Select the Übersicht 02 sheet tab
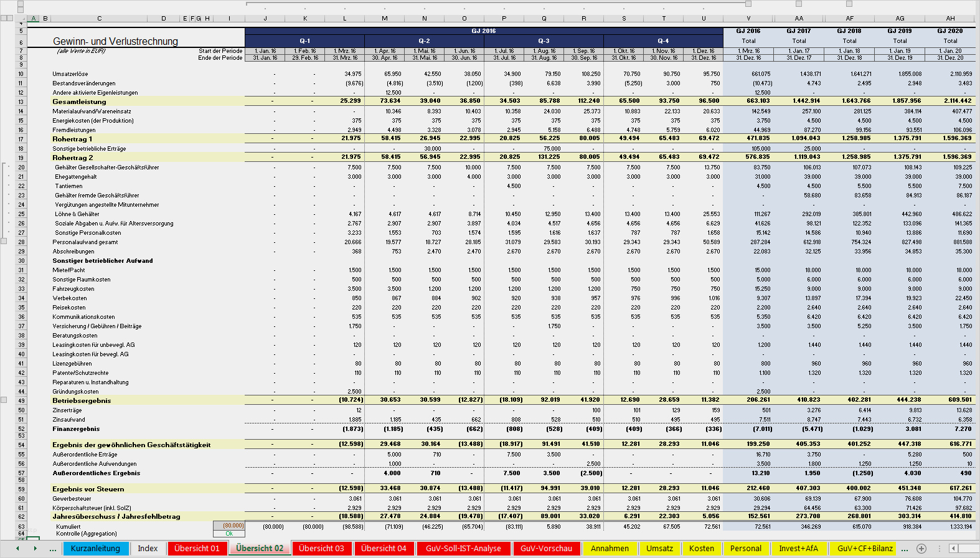The image size is (980, 558). pos(260,549)
